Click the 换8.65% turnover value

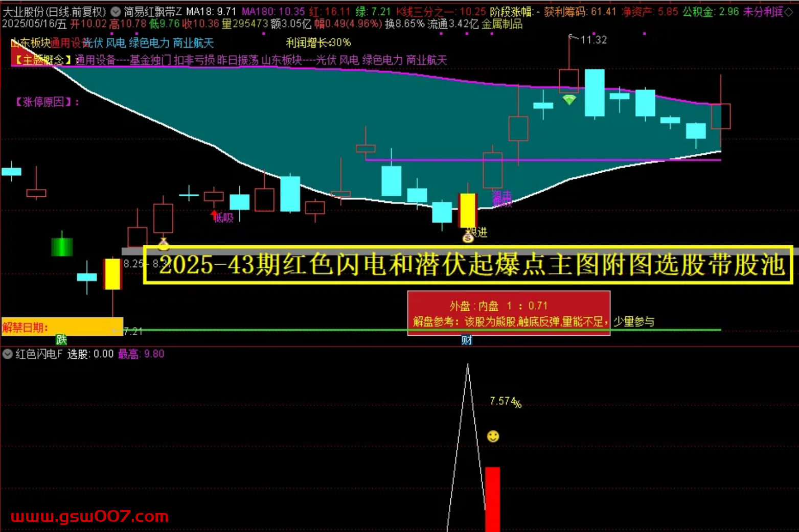(404, 24)
